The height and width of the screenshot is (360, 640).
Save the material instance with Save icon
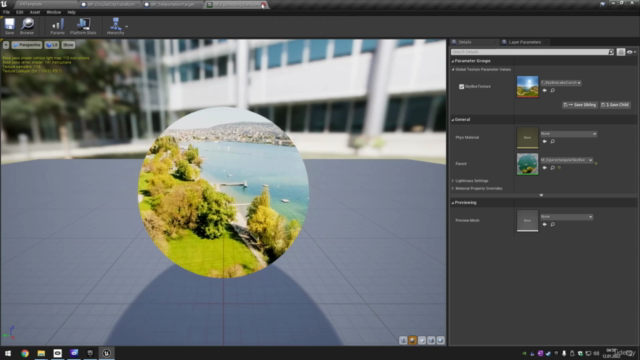pyautogui.click(x=9, y=26)
